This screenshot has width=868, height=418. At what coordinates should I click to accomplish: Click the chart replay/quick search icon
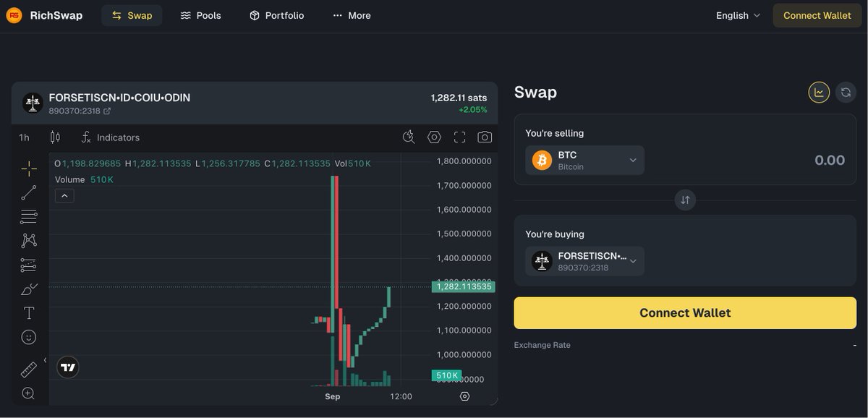(409, 137)
